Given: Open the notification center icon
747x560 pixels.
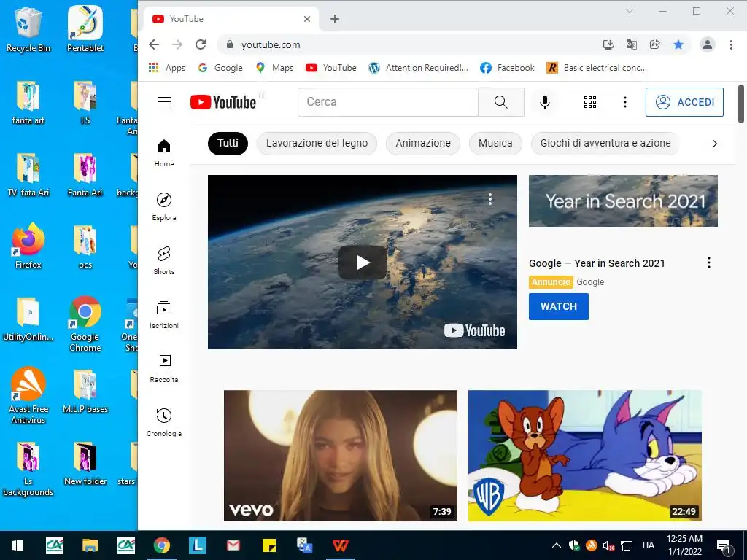Looking at the screenshot, I should coord(724,545).
